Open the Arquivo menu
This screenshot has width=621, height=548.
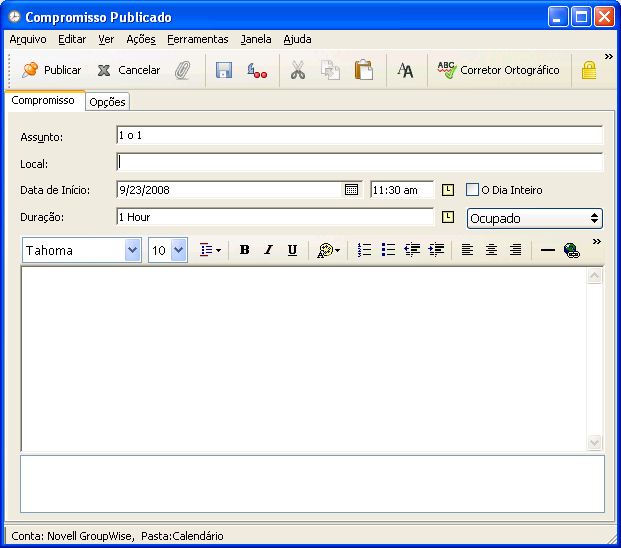[28, 39]
